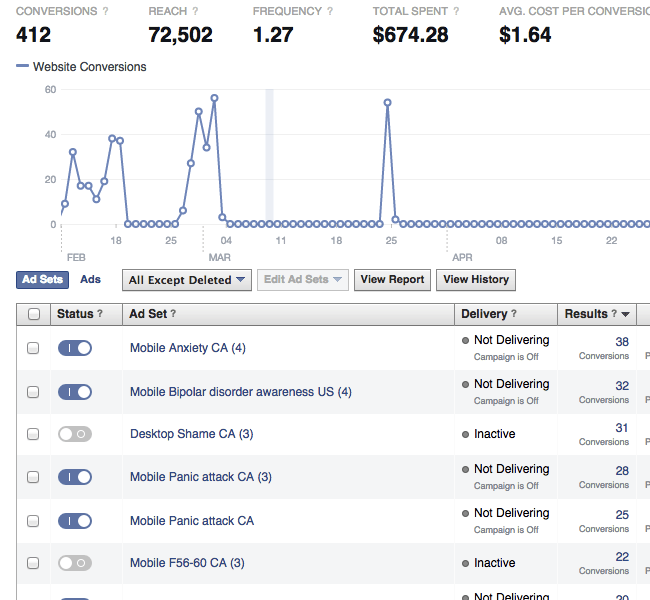Open the Frequency help question mark

[x=330, y=11]
